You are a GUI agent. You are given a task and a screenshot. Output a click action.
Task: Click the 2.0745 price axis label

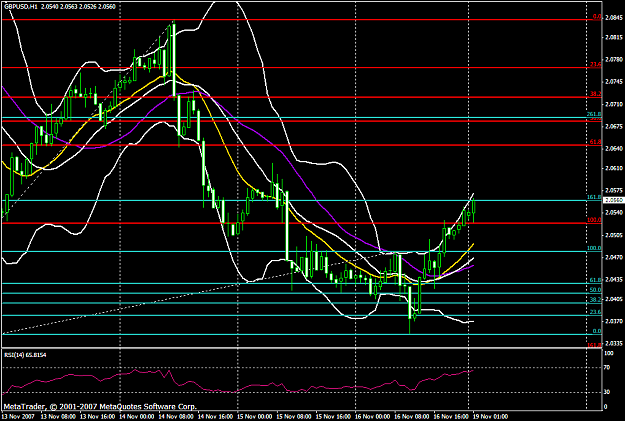(x=614, y=82)
